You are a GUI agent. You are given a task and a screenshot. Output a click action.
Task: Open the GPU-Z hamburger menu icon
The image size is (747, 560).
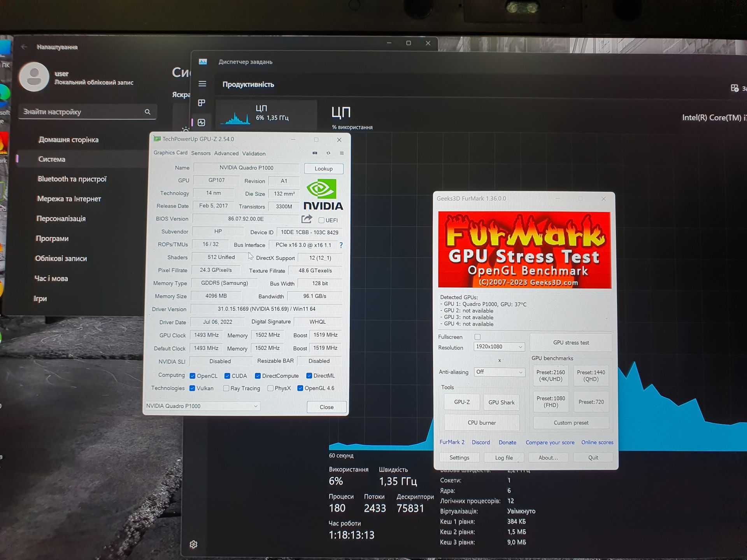tap(342, 153)
